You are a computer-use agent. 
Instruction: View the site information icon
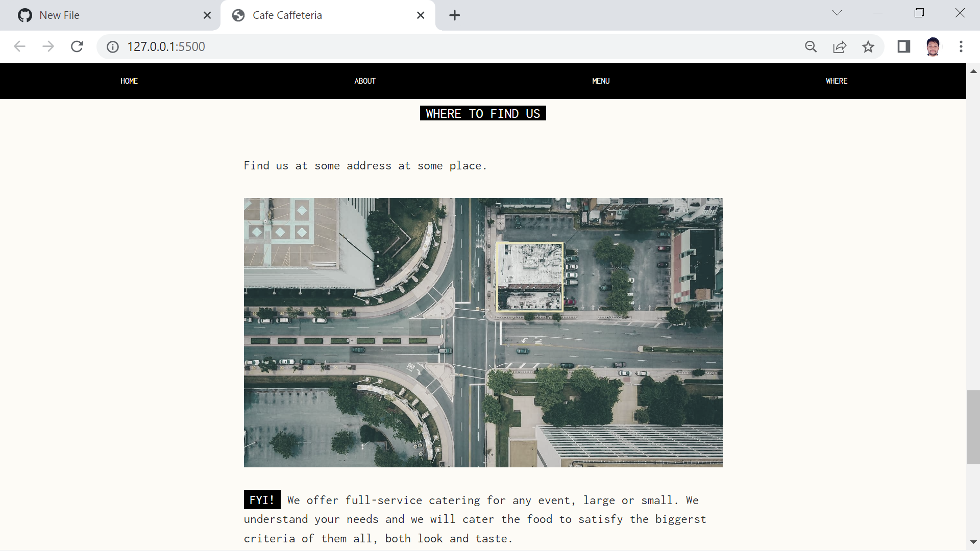click(113, 47)
